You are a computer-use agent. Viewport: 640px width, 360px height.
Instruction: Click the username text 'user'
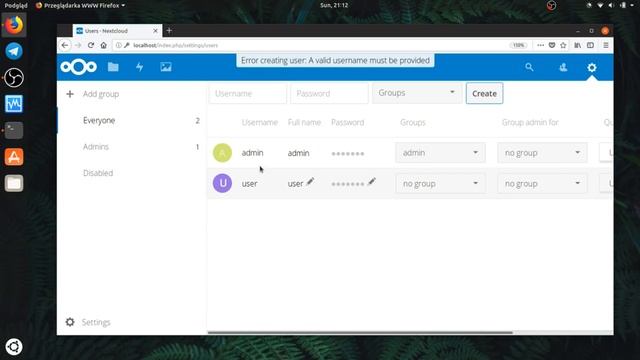249,184
